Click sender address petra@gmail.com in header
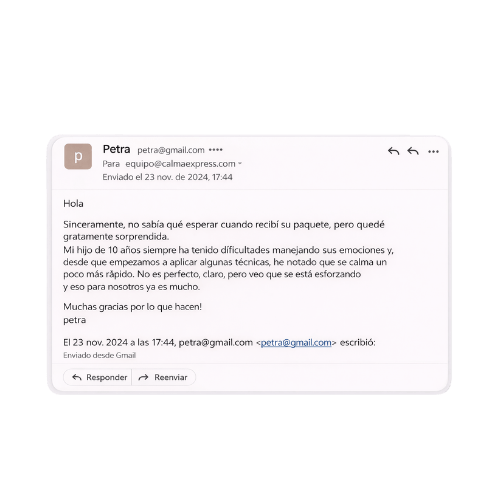This screenshot has height=500, width=500. pyautogui.click(x=171, y=150)
